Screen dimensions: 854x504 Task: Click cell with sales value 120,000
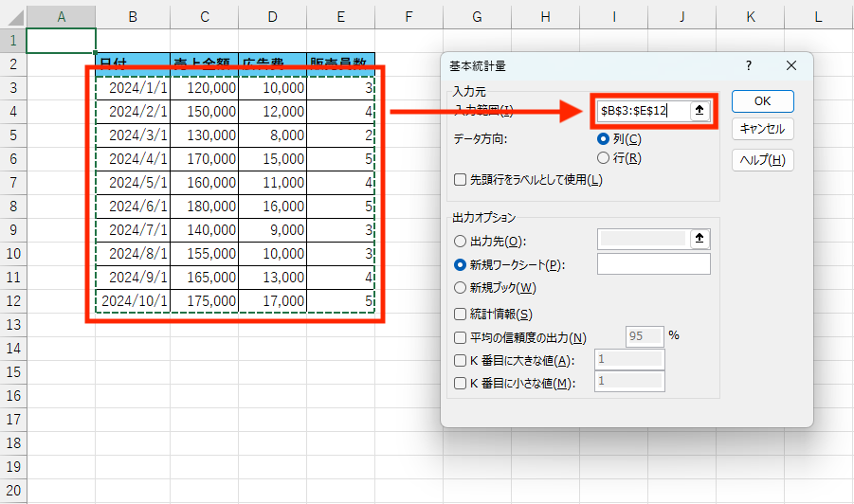[x=204, y=87]
